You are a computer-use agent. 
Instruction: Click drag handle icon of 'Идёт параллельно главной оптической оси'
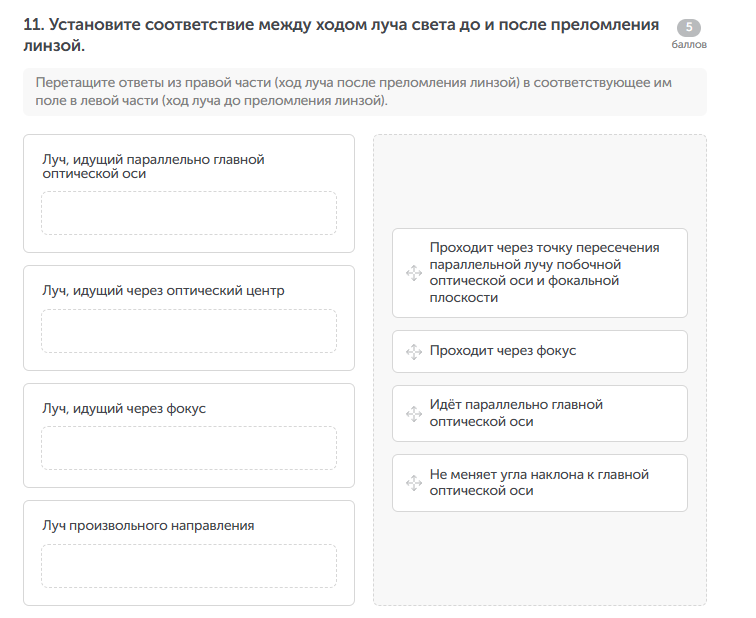pyautogui.click(x=412, y=414)
